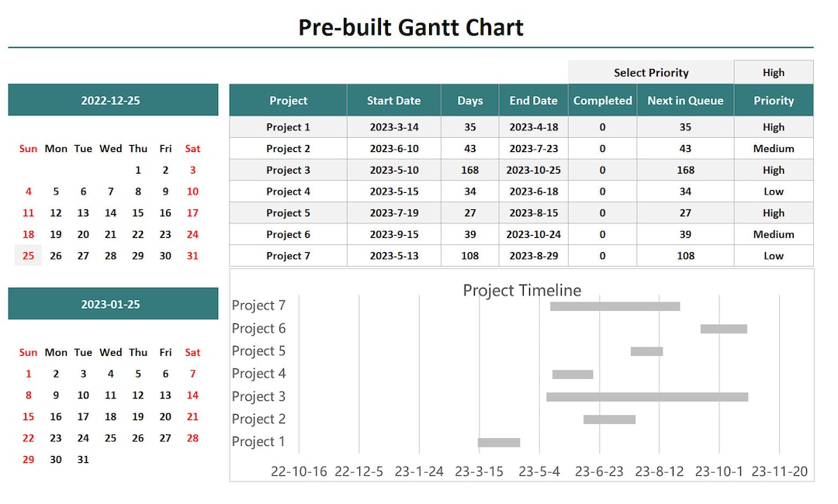The image size is (838, 504).
Task: Select the Start Date column header
Action: click(393, 100)
